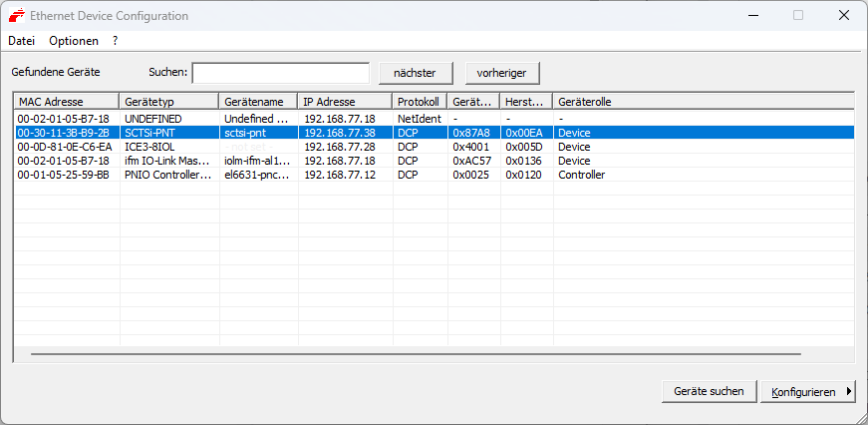The image size is (868, 425).
Task: Click the Ethernet Device Configuration app icon
Action: 16,16
